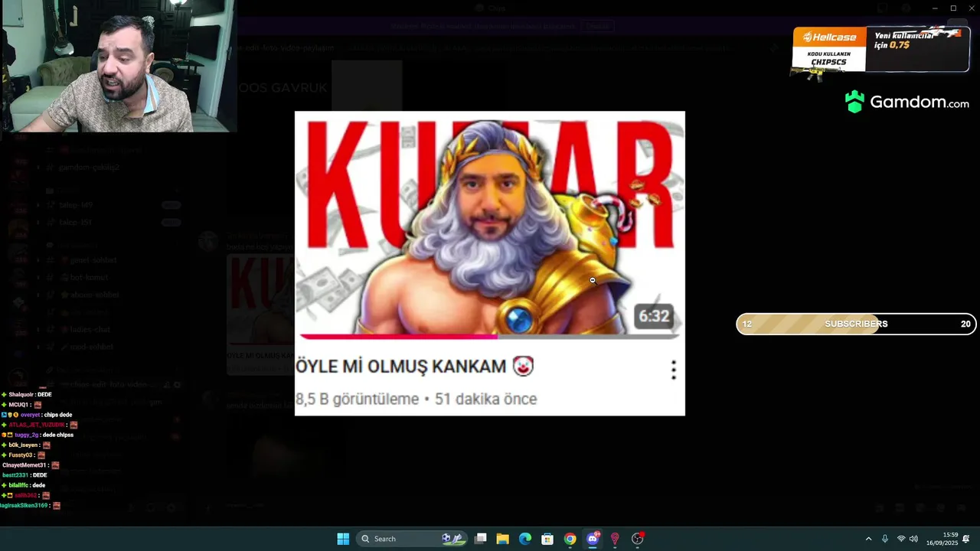The width and height of the screenshot is (980, 551).
Task: Open the three-dot menu beside the video title
Action: (674, 370)
